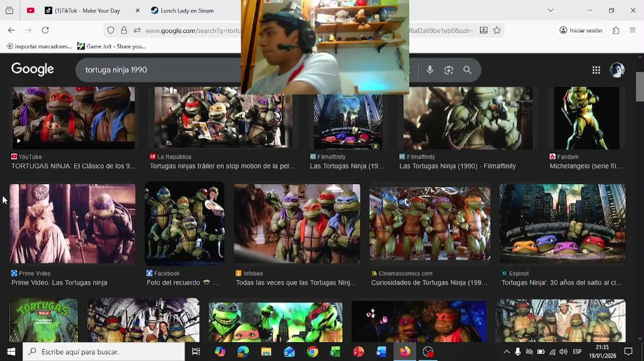Open the Google account profile picture
Image resolution: width=644 pixels, height=361 pixels.
click(617, 70)
